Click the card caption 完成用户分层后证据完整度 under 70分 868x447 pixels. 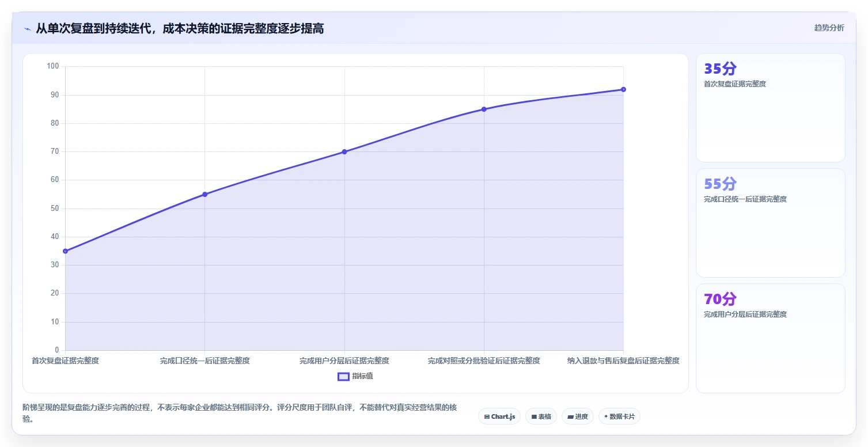click(x=745, y=315)
